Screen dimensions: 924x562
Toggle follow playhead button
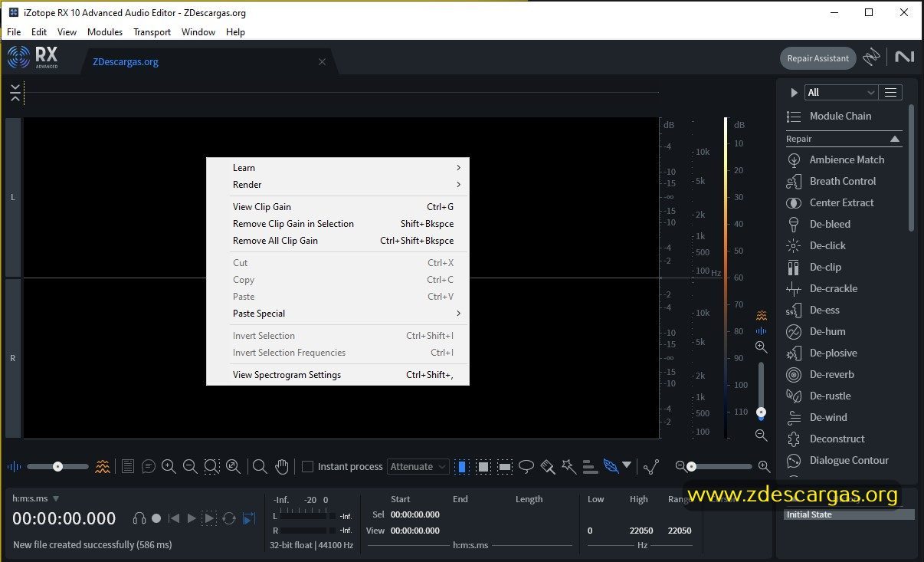pos(248,518)
